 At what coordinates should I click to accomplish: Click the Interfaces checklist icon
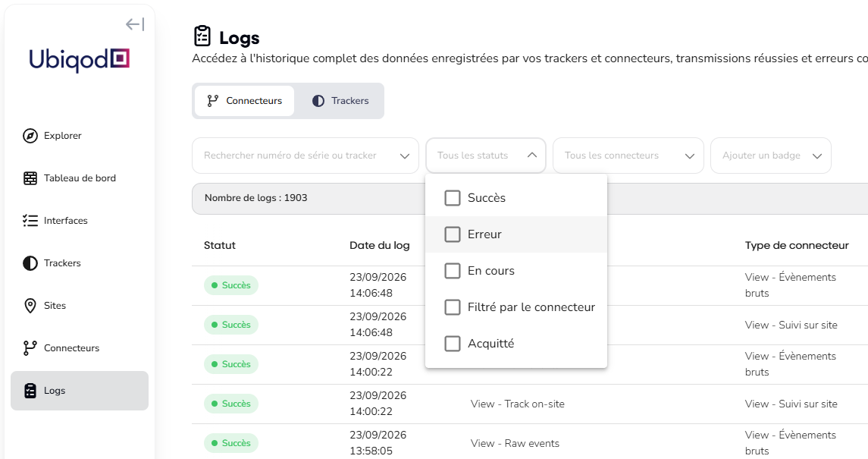coord(30,220)
